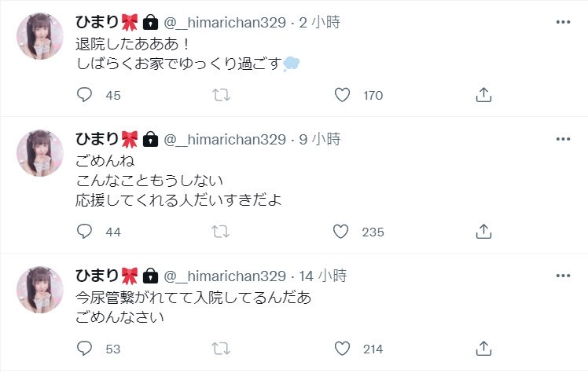Viewport: 588px width, 373px height.
Task: Reply to the ごめんなさい tweet with 53 replies
Action: [86, 349]
